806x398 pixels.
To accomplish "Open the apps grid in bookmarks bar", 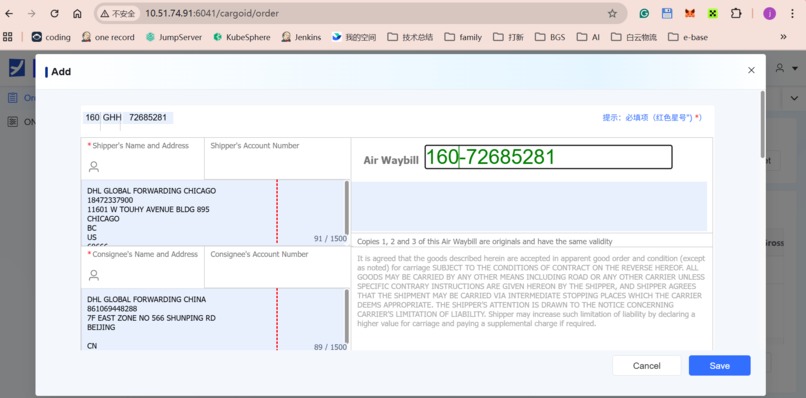I will [8, 37].
